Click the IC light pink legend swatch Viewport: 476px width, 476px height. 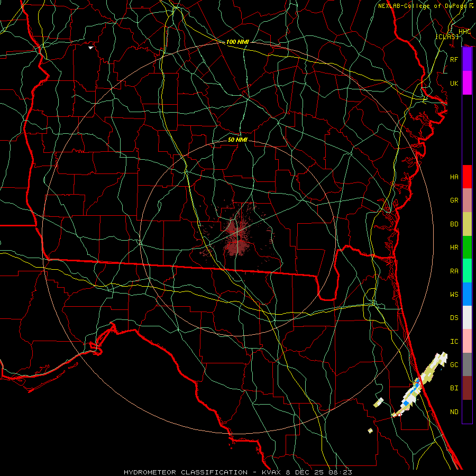pyautogui.click(x=467, y=341)
